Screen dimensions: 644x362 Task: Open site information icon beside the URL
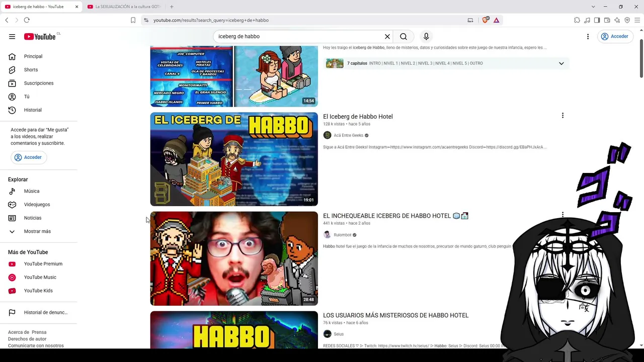(146, 20)
